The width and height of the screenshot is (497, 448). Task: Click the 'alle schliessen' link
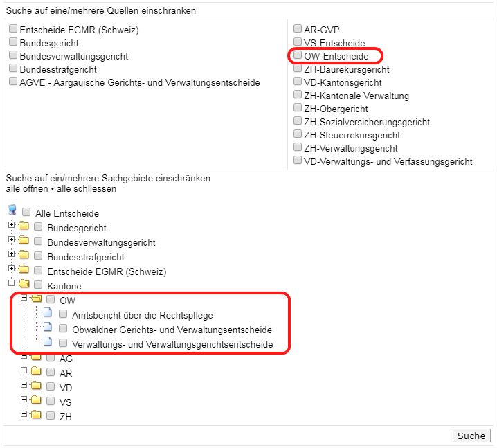87,188
